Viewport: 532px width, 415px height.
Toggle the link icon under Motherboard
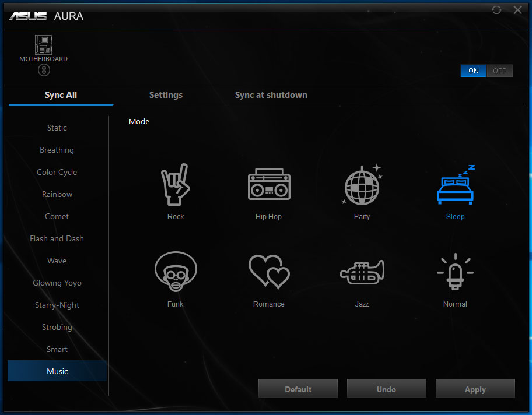tap(44, 71)
